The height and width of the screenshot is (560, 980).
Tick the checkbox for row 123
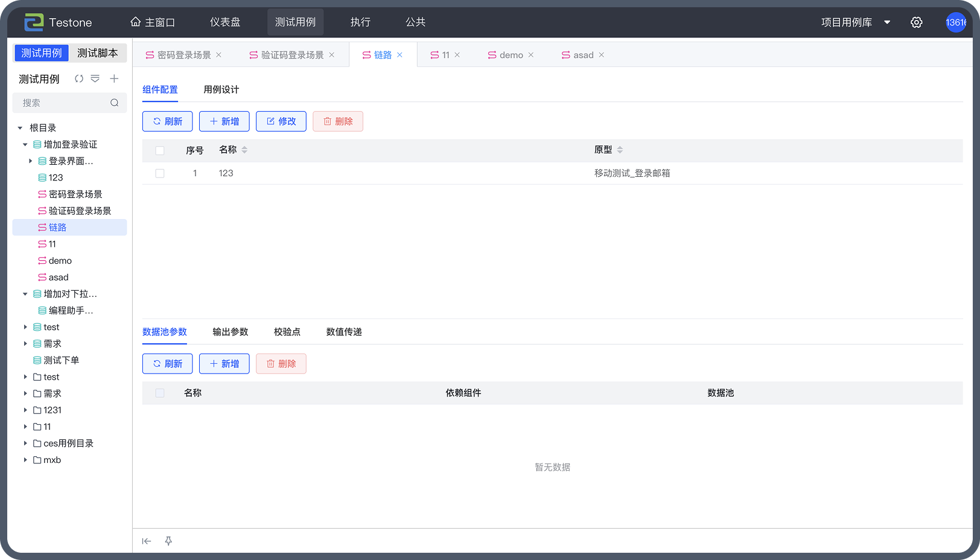tap(160, 173)
